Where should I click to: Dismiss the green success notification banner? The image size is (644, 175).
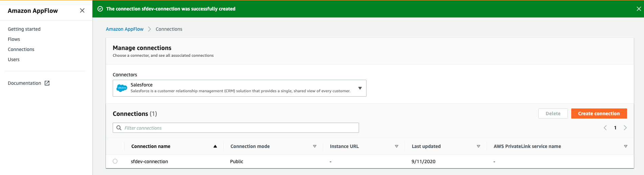639,9
